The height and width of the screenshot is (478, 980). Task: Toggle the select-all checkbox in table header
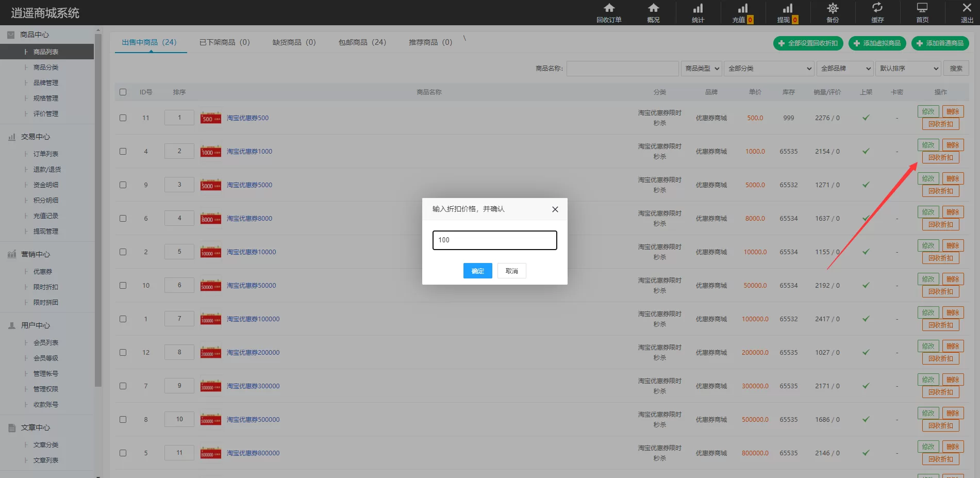point(123,92)
